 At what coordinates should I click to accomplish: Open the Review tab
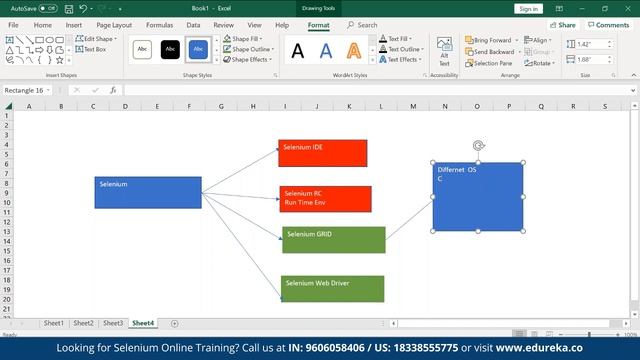point(223,25)
